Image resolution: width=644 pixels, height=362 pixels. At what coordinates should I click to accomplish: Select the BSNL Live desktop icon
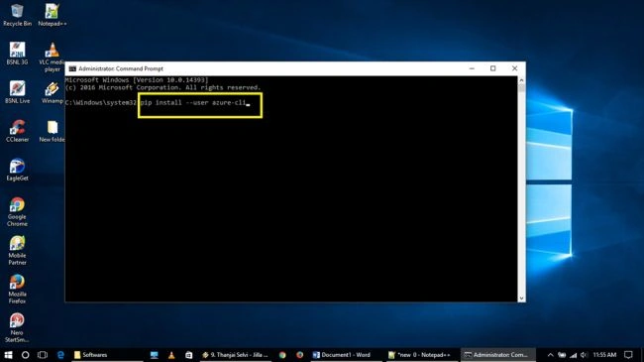point(17,92)
